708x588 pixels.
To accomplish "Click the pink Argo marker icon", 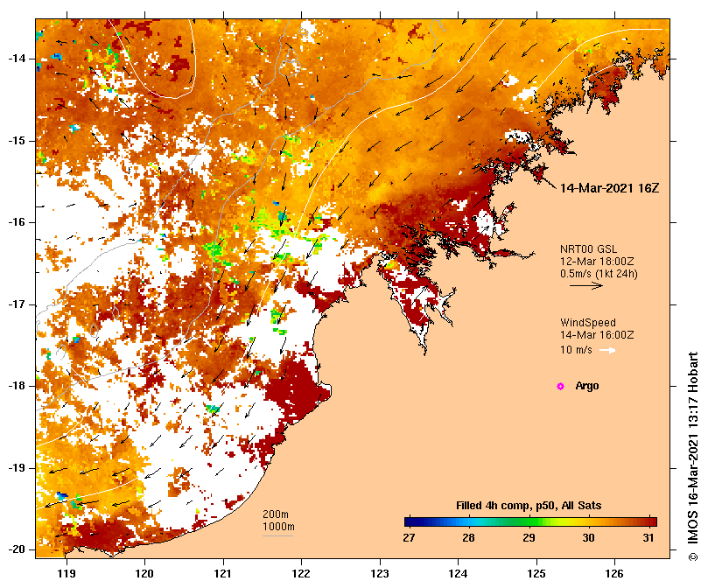I will tap(560, 386).
